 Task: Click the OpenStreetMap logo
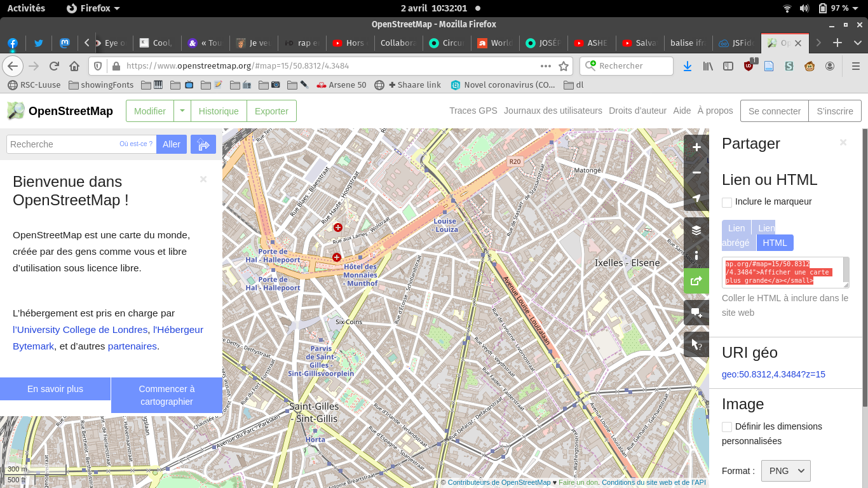click(x=60, y=111)
